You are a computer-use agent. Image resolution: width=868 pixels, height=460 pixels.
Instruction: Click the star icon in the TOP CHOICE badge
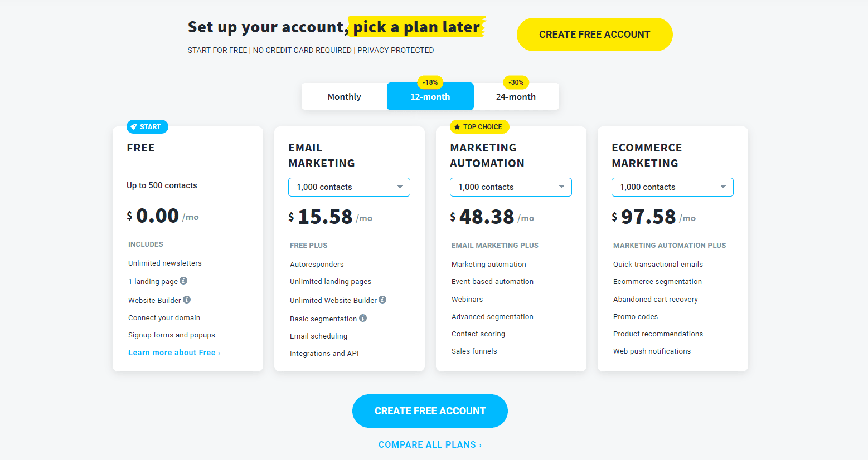[458, 126]
